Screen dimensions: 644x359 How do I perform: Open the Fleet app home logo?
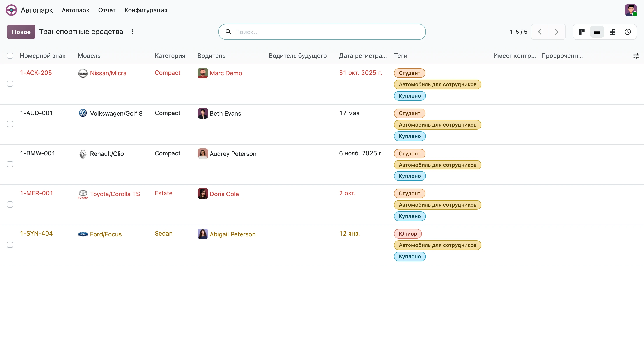pos(11,10)
